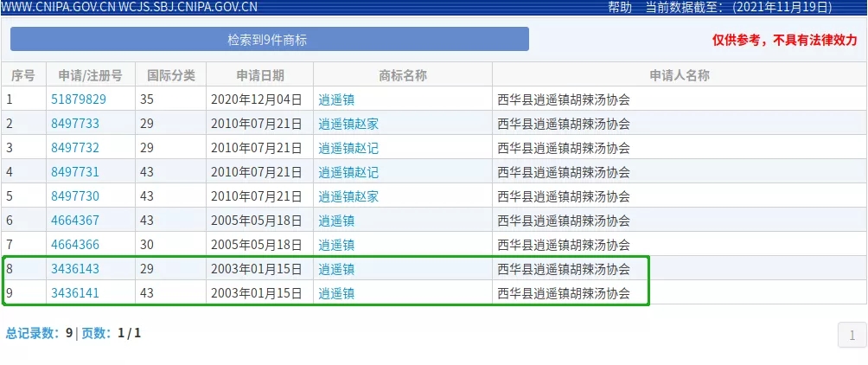Screen dimensions: 868x365
Task: Open 逍遥镇赵记 trademark in row 3
Action: pos(348,148)
